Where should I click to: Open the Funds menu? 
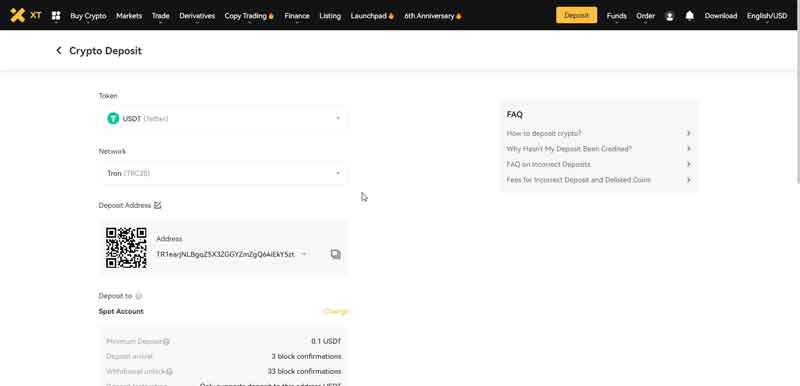pyautogui.click(x=616, y=16)
